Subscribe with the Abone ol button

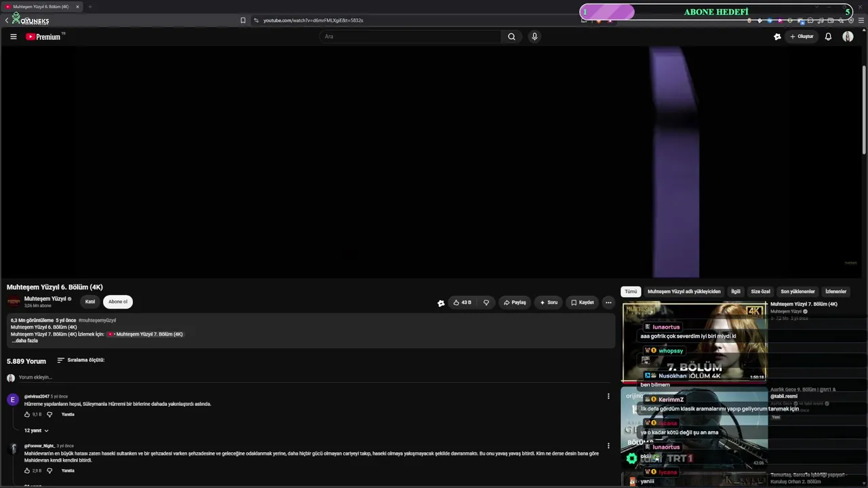118,302
